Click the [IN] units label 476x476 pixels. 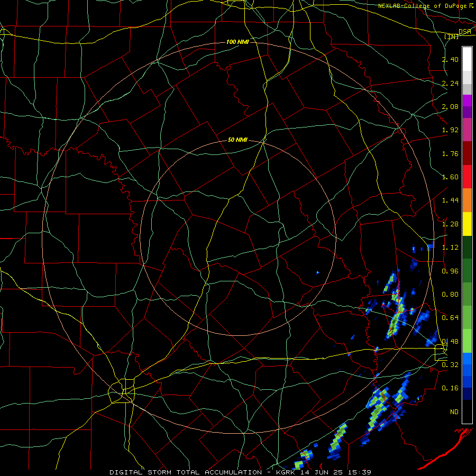(x=451, y=36)
